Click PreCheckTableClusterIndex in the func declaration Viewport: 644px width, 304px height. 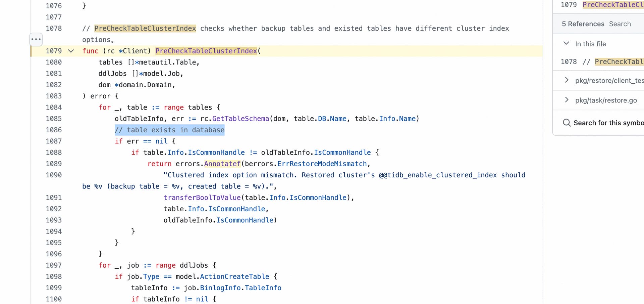(x=206, y=51)
